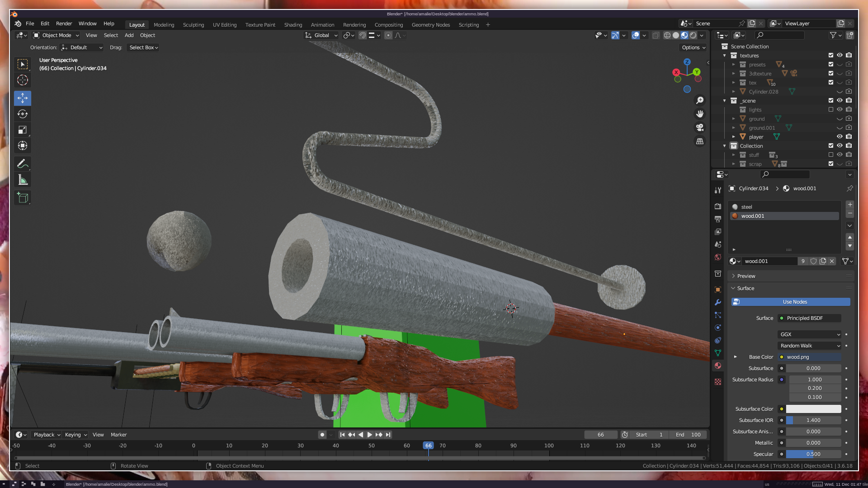The width and height of the screenshot is (868, 488).
Task: Select the Annotate pencil tool
Action: (x=23, y=164)
